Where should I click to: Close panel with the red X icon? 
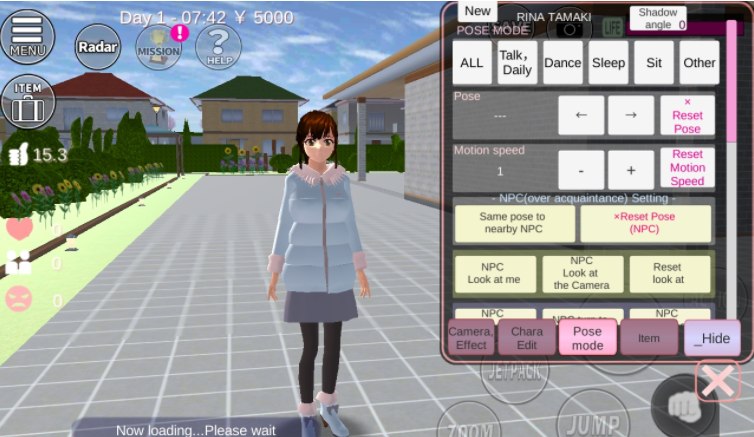[x=718, y=382]
